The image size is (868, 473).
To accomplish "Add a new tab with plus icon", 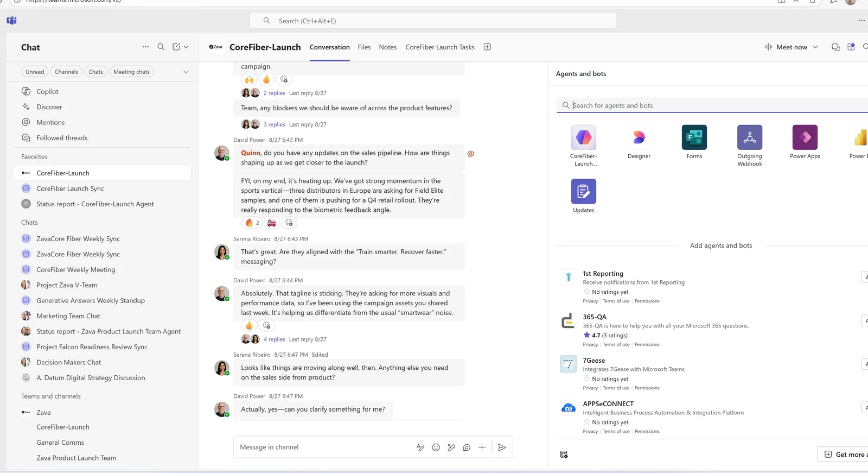I will point(487,47).
